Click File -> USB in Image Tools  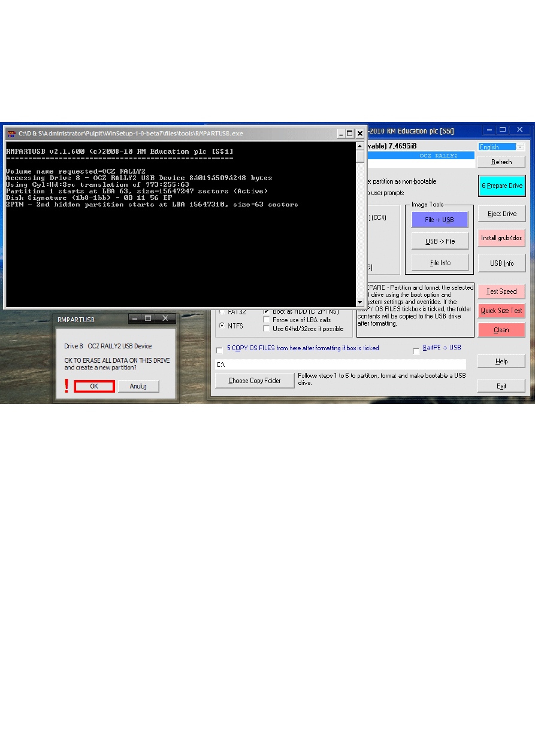[439, 220]
